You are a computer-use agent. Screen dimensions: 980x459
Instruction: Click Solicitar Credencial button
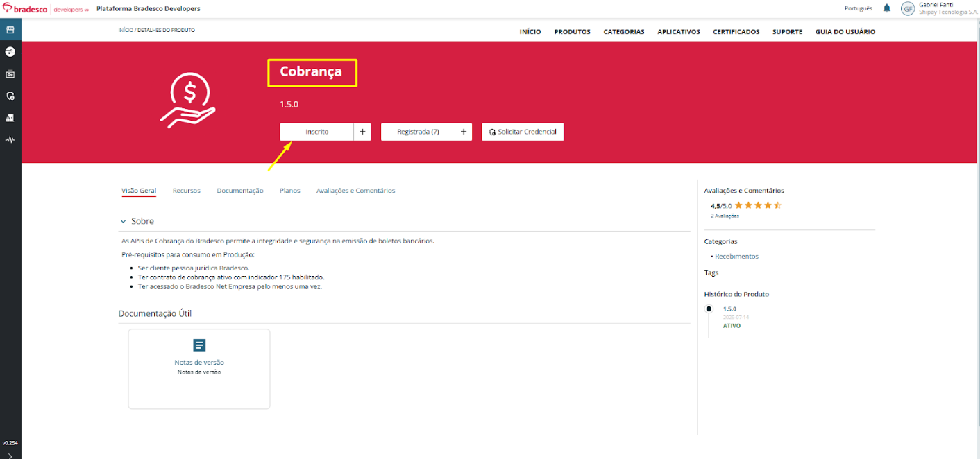tap(523, 132)
